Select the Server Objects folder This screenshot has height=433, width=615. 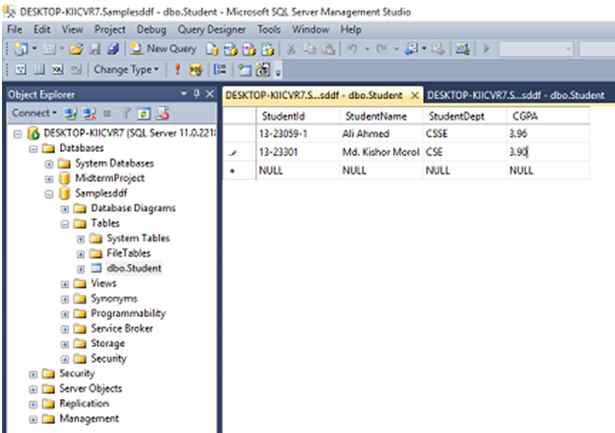[91, 388]
